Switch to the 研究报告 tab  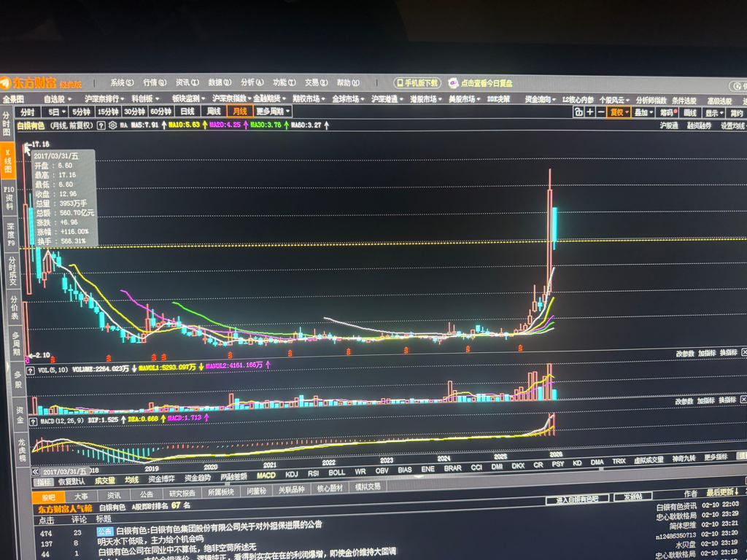[x=182, y=494]
